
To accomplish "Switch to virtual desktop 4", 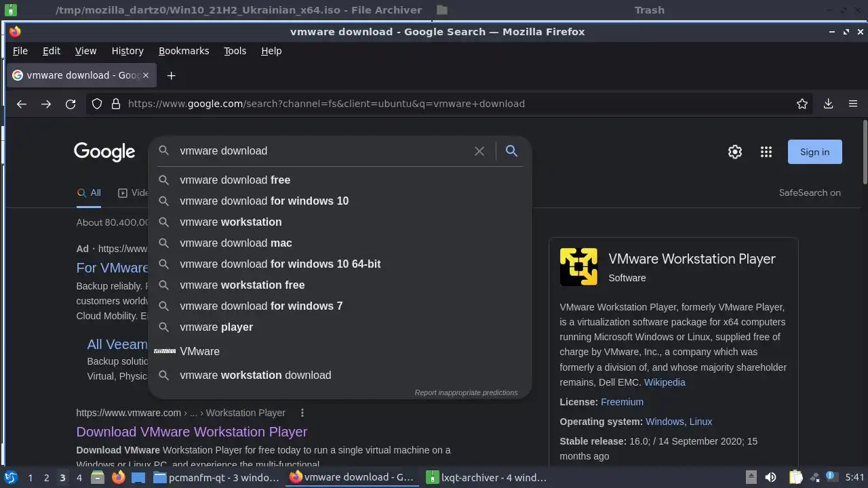I will pyautogui.click(x=79, y=478).
